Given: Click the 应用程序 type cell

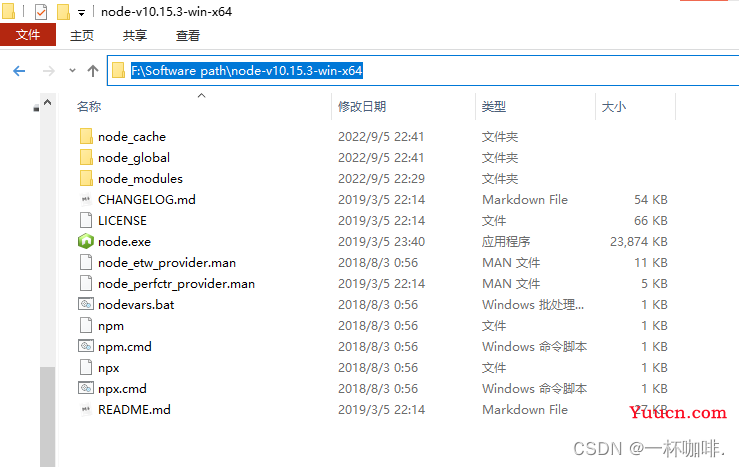Looking at the screenshot, I should (x=506, y=242).
